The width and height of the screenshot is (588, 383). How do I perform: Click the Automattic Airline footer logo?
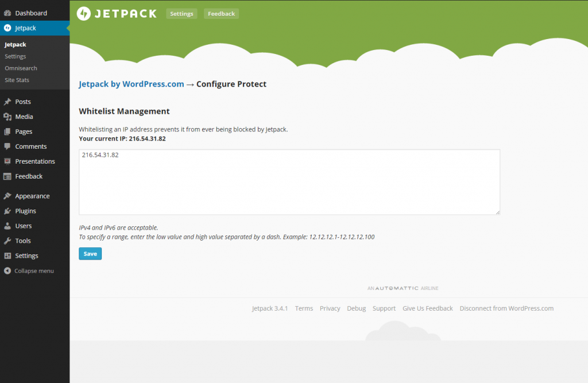(x=403, y=288)
